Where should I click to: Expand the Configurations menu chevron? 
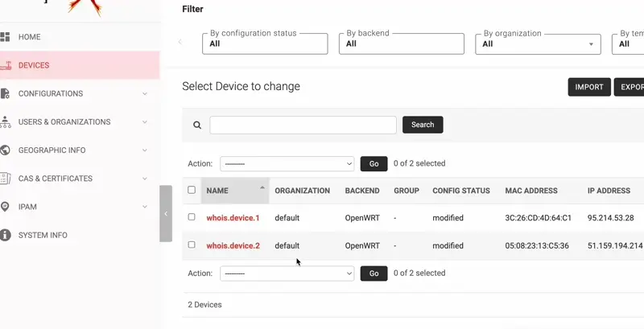(145, 93)
